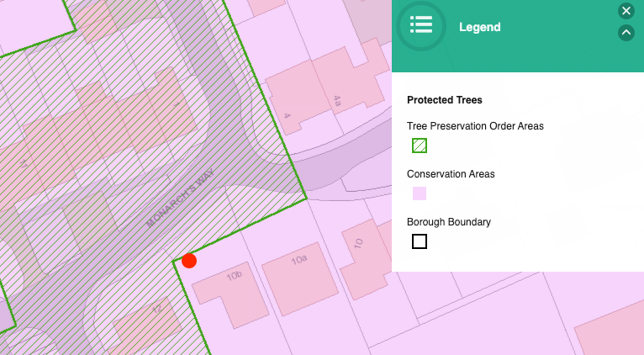Click the Legend list icon
Viewport: 644px width, 355px height.
tap(421, 25)
